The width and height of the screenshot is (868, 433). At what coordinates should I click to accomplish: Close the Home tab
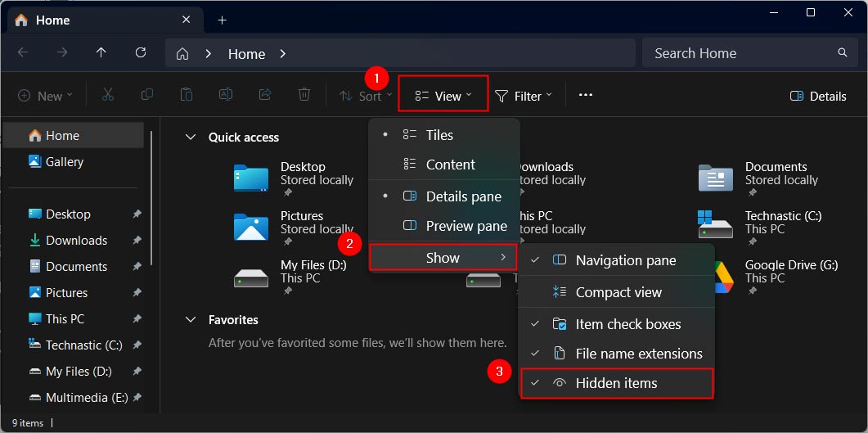pos(186,20)
